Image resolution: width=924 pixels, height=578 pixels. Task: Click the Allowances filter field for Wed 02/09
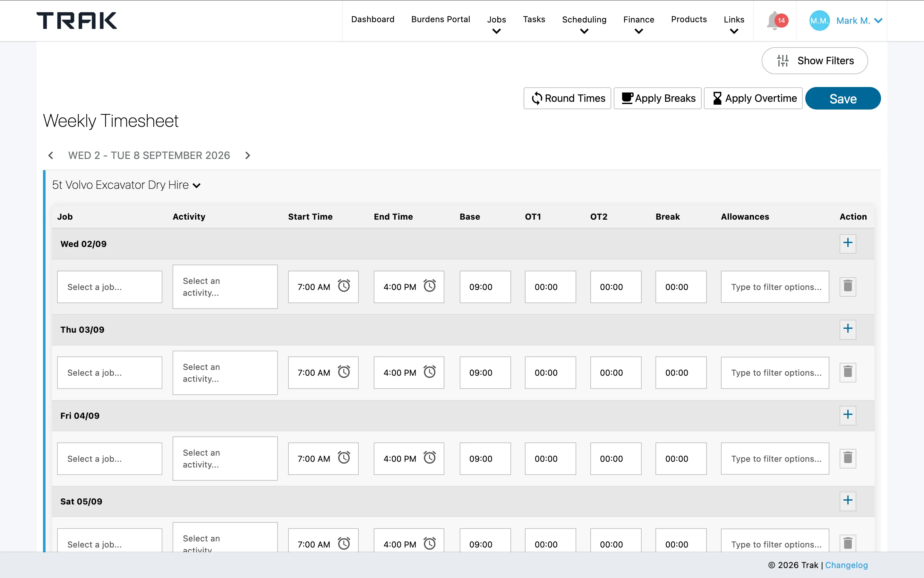775,287
